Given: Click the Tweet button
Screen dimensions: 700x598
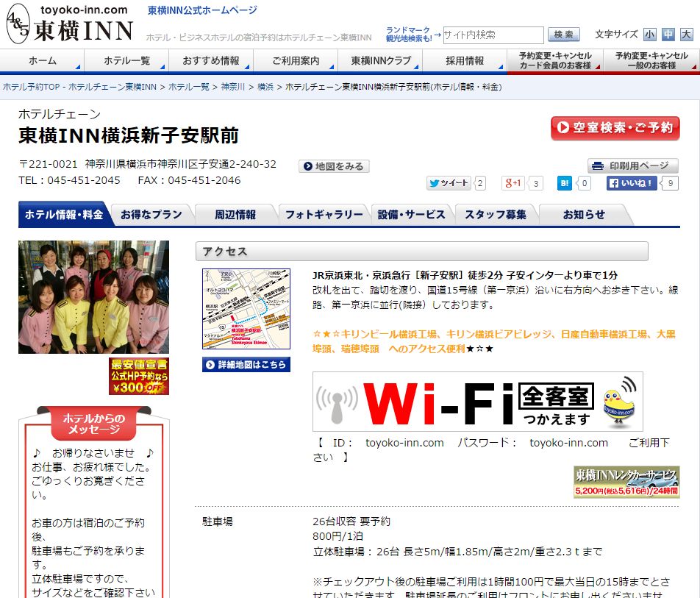Looking at the screenshot, I should (x=449, y=183).
